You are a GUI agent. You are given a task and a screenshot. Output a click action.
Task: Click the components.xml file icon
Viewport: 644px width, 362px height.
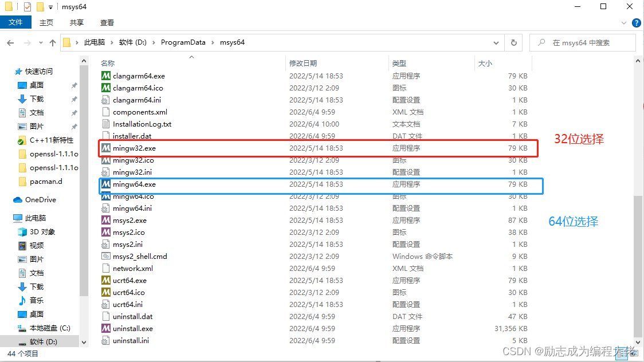[x=106, y=112]
